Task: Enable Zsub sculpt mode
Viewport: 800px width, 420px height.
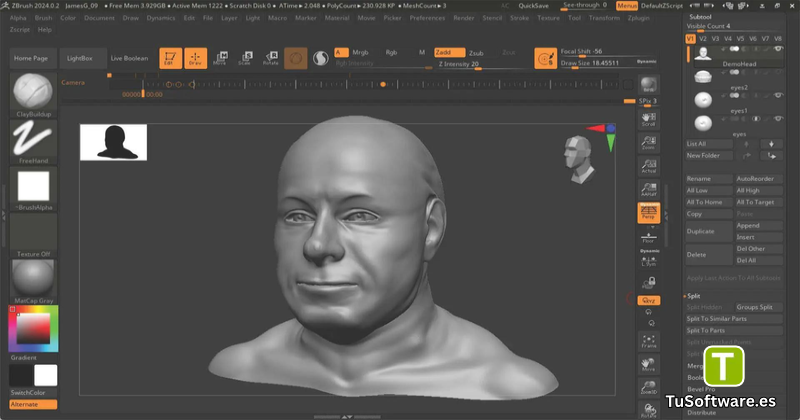Action: coord(476,53)
